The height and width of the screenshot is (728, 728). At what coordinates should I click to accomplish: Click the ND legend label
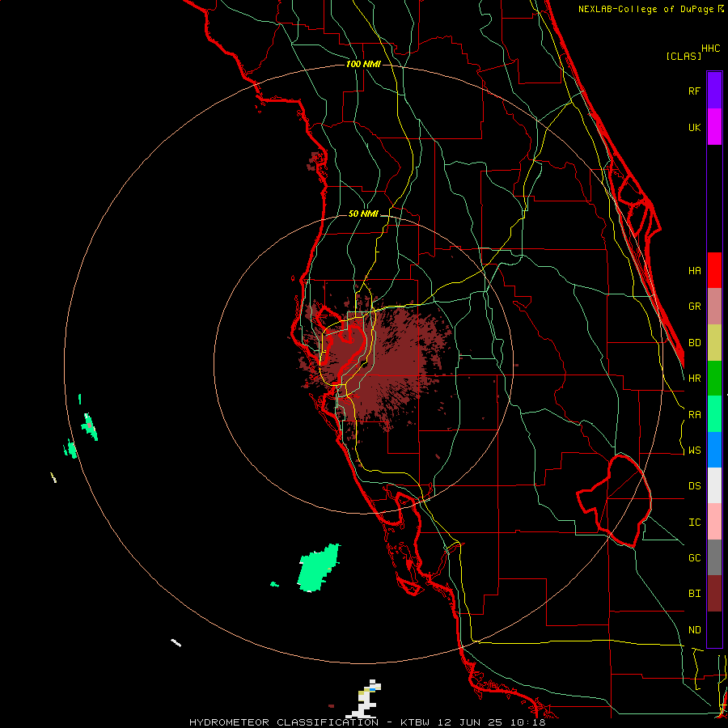coord(694,630)
